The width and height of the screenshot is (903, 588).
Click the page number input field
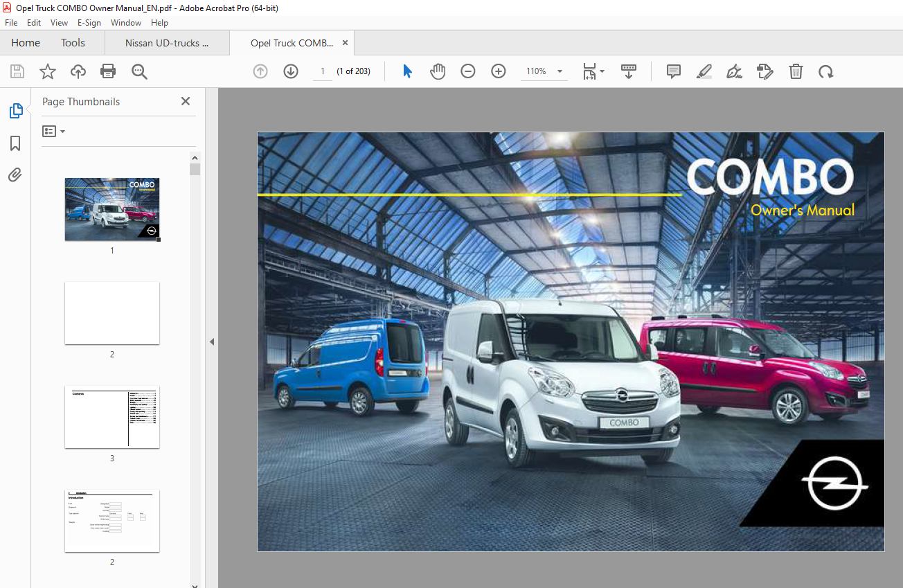(x=323, y=71)
